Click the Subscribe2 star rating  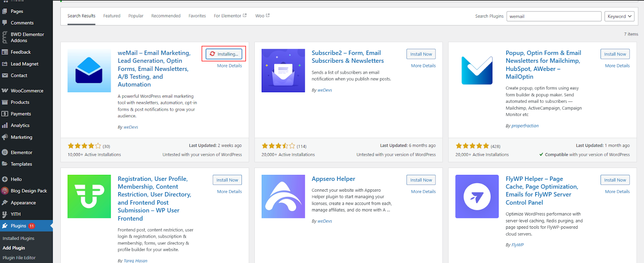tap(279, 146)
